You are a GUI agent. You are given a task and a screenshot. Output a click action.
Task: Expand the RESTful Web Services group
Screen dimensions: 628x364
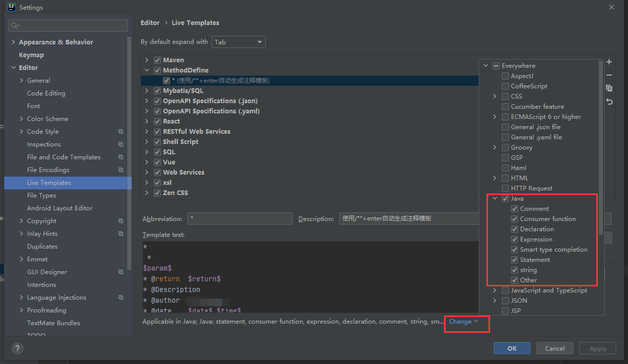(x=147, y=131)
